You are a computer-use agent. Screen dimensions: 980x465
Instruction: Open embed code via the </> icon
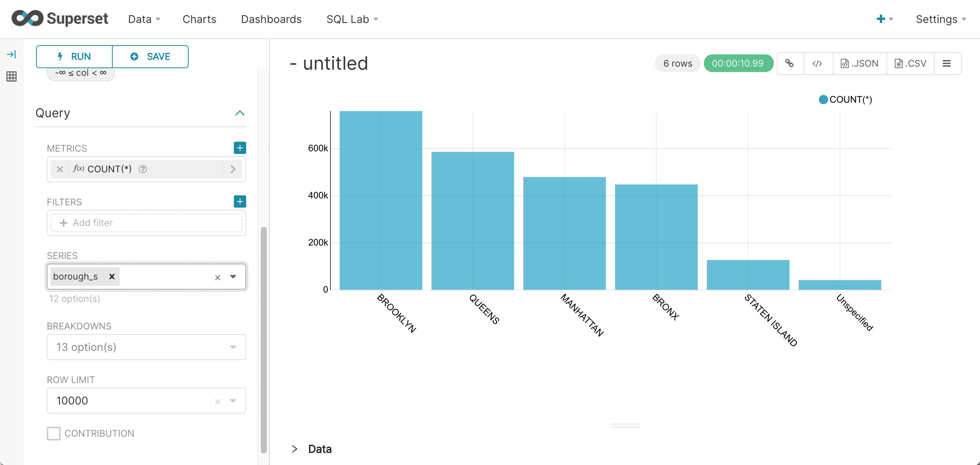pyautogui.click(x=818, y=63)
